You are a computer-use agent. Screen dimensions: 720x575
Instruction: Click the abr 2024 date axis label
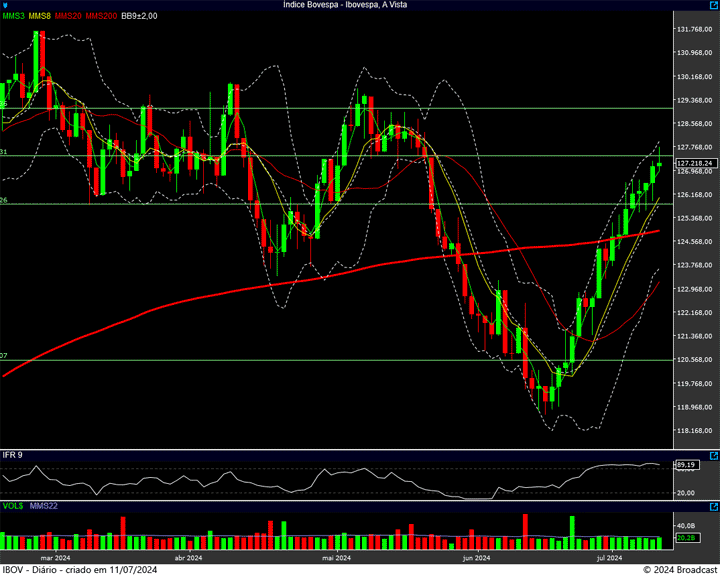click(188, 558)
